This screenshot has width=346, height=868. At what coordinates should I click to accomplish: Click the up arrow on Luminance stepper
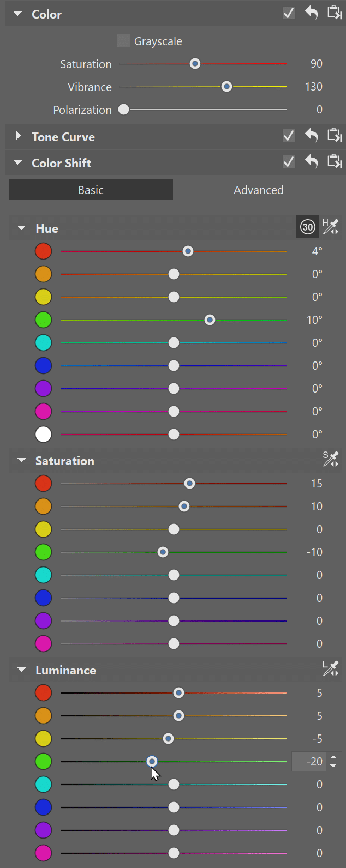click(x=333, y=757)
